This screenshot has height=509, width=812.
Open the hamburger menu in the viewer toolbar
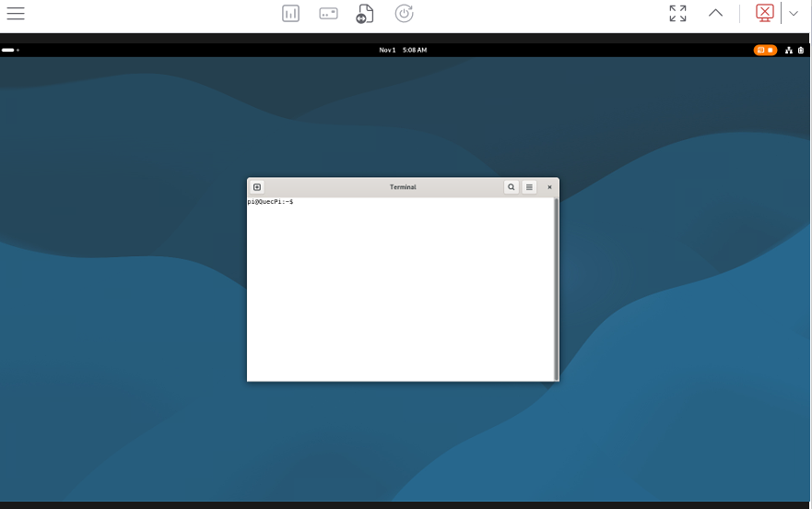(16, 14)
